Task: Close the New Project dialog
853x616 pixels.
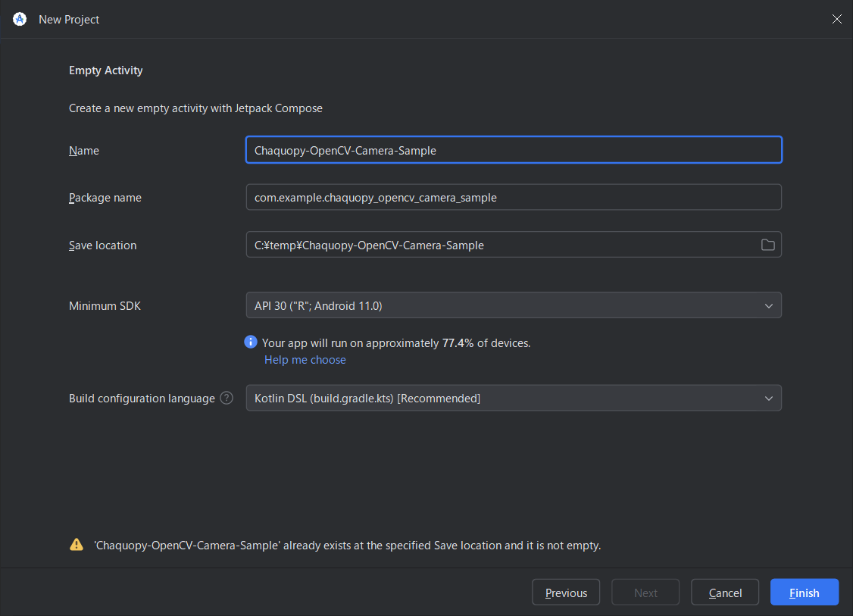Action: pos(836,20)
